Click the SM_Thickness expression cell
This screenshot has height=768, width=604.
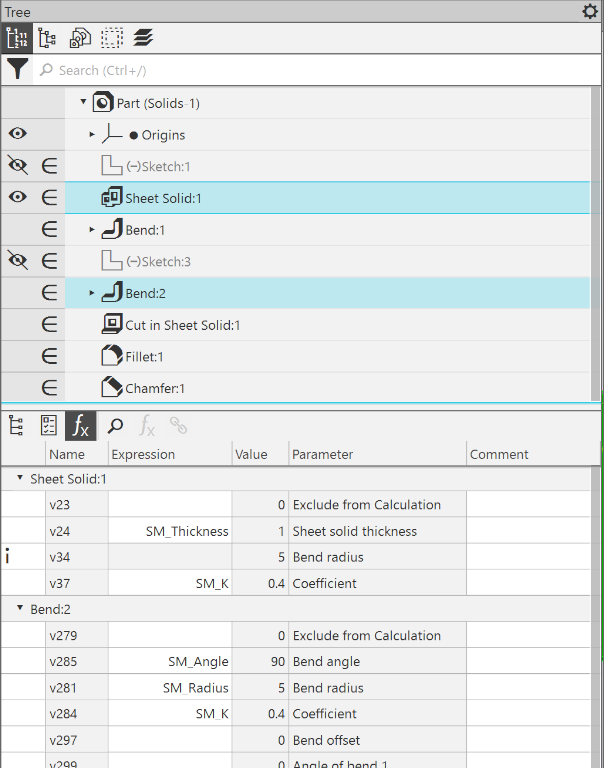[170, 531]
